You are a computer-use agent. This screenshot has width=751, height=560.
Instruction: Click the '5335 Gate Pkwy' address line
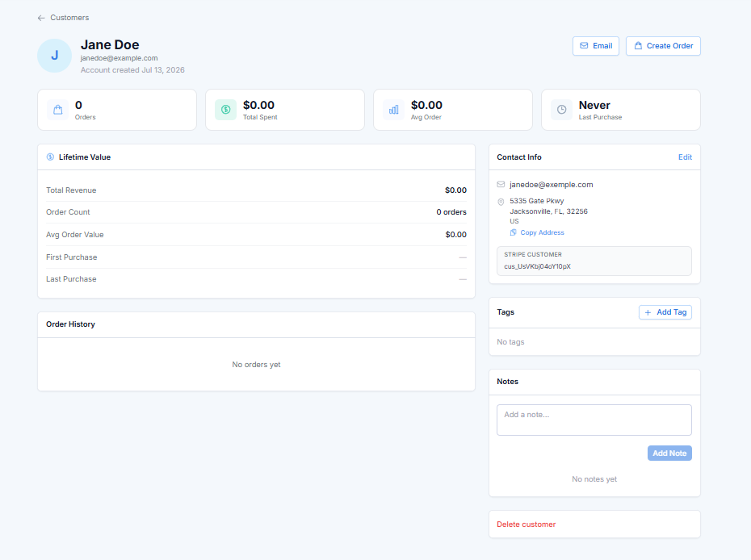tap(536, 201)
